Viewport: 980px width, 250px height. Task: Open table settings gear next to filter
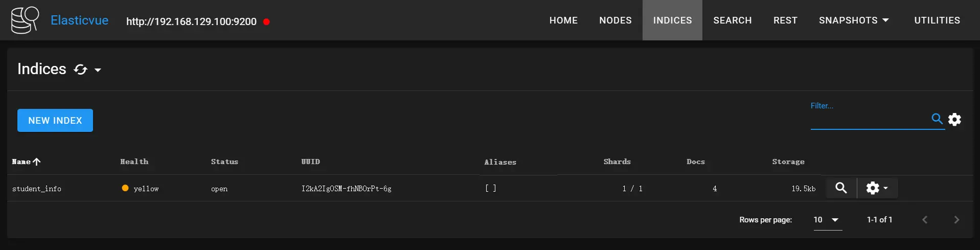pyautogui.click(x=954, y=119)
